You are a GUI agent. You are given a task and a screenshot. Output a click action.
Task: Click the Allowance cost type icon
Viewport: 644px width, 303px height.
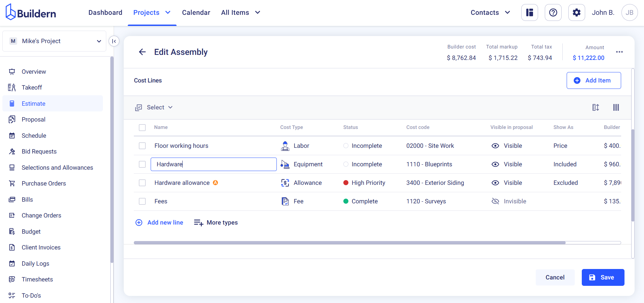point(285,183)
